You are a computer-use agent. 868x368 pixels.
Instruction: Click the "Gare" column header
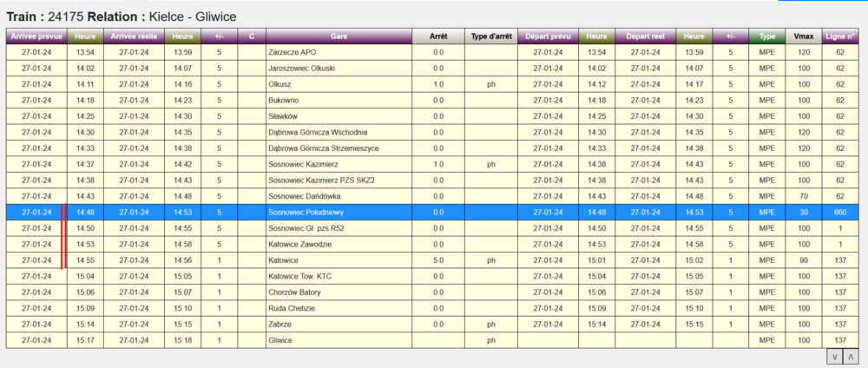pyautogui.click(x=339, y=36)
